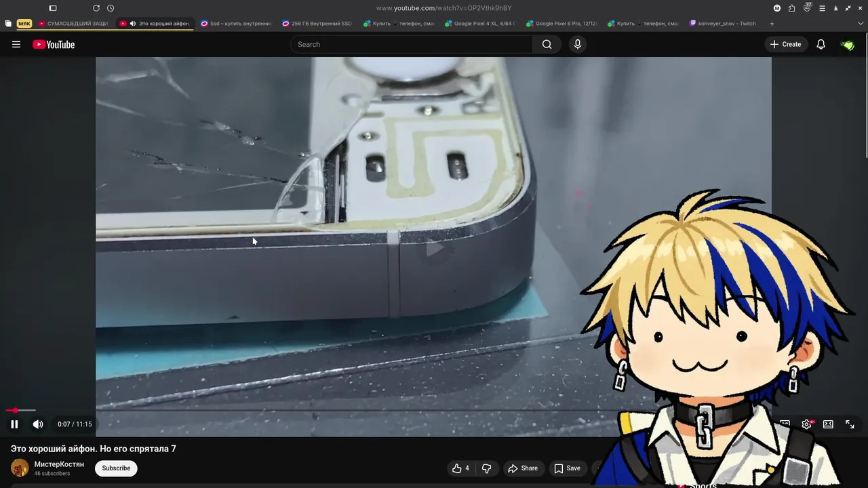Open the МЯК pinned tab group
Screen dimensions: 868x488
point(24,24)
